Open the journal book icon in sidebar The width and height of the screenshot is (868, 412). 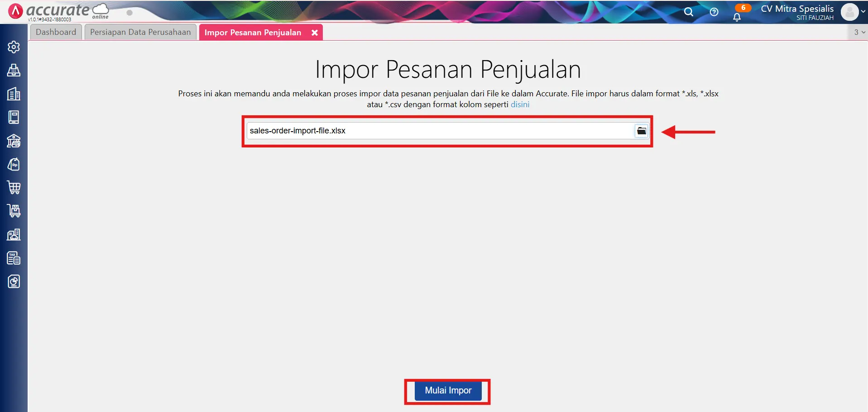pyautogui.click(x=14, y=117)
